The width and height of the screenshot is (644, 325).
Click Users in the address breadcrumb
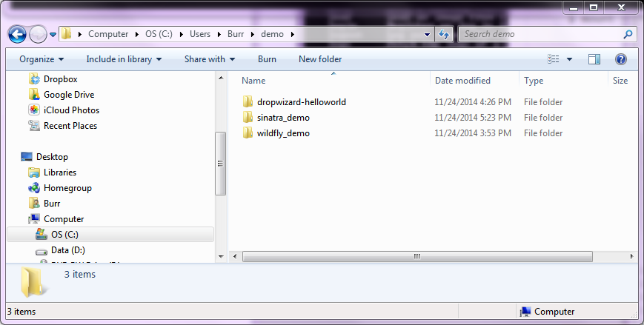[x=200, y=34]
